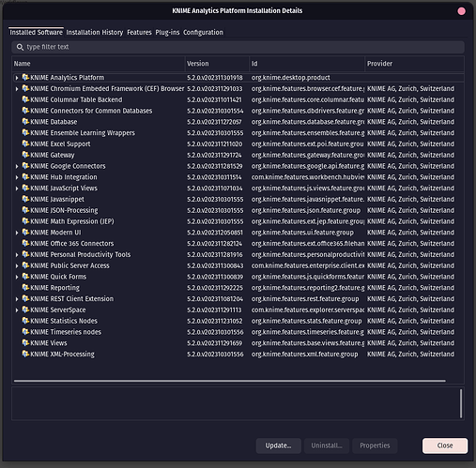Click the KNIME Gateway feature icon
Screen dimensions: 476x468
point(25,155)
